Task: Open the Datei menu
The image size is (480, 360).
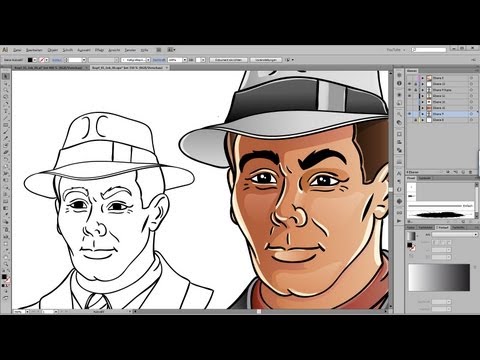Action: (x=17, y=50)
